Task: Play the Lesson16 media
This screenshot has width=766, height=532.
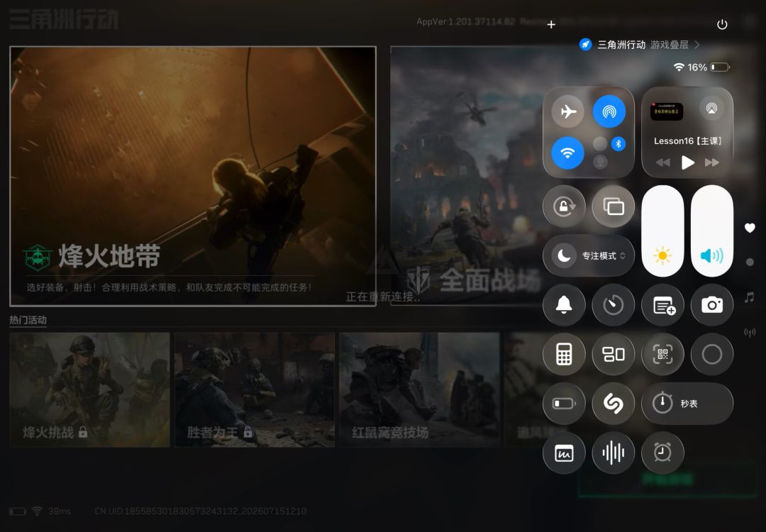Action: pyautogui.click(x=687, y=162)
